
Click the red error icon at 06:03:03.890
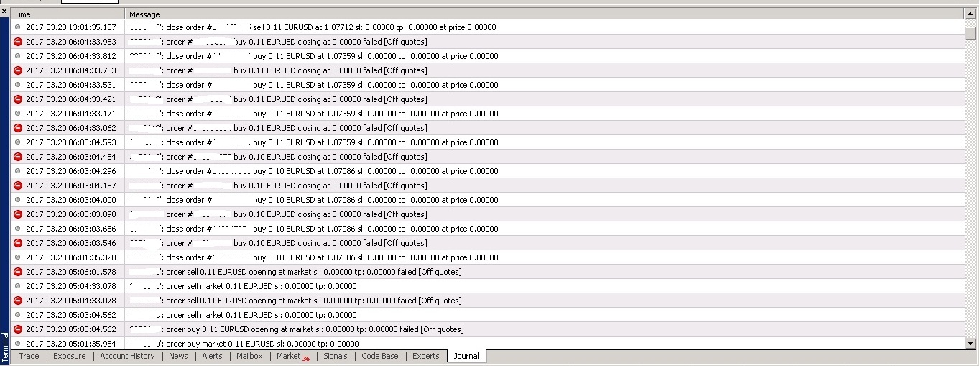pyautogui.click(x=18, y=214)
